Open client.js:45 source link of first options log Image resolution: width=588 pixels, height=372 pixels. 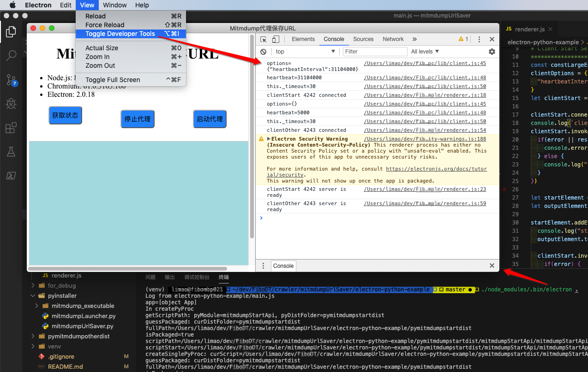[425, 64]
